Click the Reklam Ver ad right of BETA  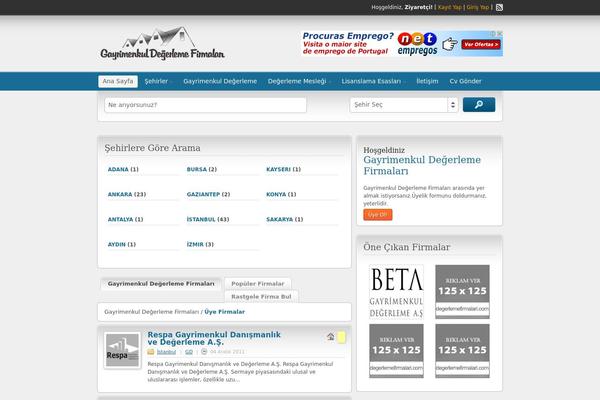pyautogui.click(x=462, y=292)
